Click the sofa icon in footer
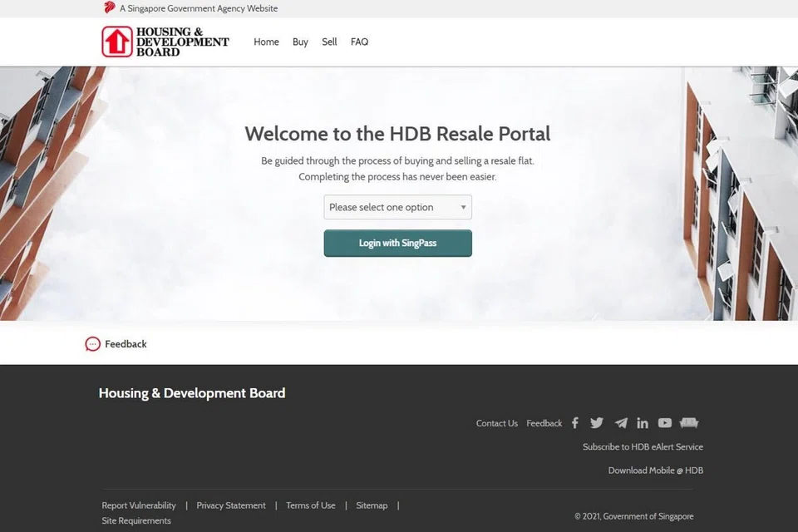 coord(689,423)
